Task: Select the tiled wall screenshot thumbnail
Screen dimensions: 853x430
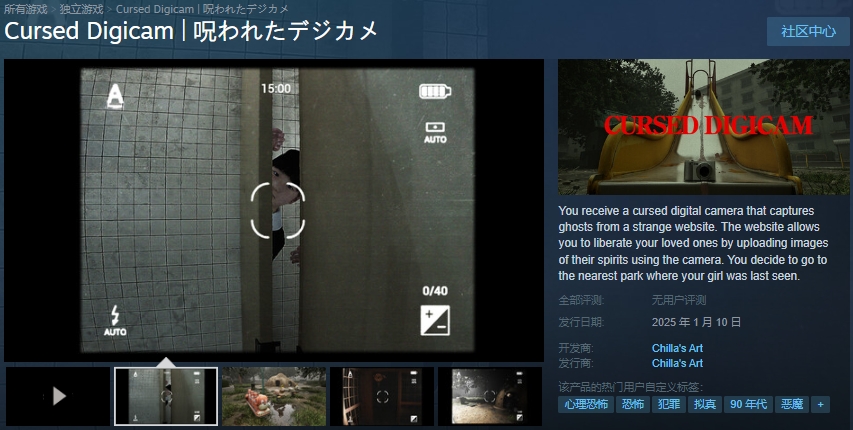Action: pyautogui.click(x=166, y=396)
